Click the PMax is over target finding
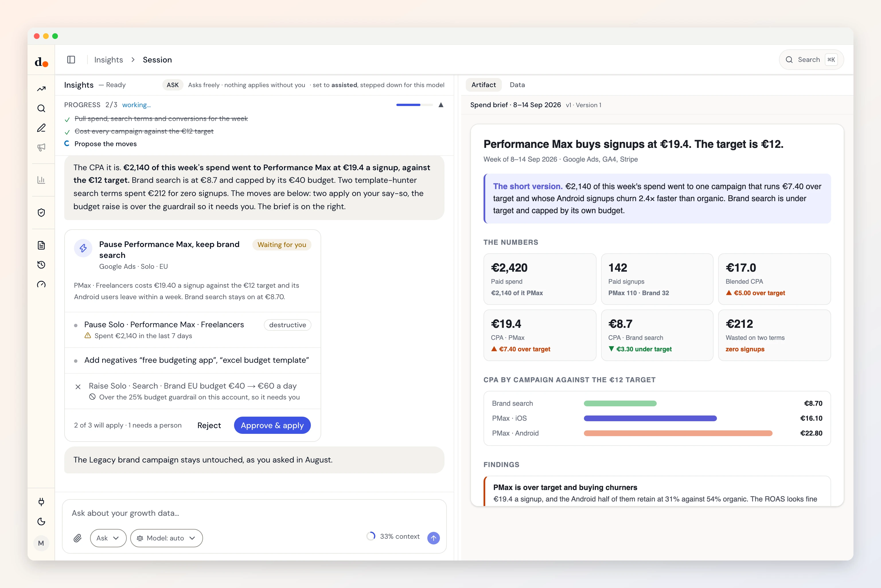Screen dimensions: 881x588 pos(657,491)
